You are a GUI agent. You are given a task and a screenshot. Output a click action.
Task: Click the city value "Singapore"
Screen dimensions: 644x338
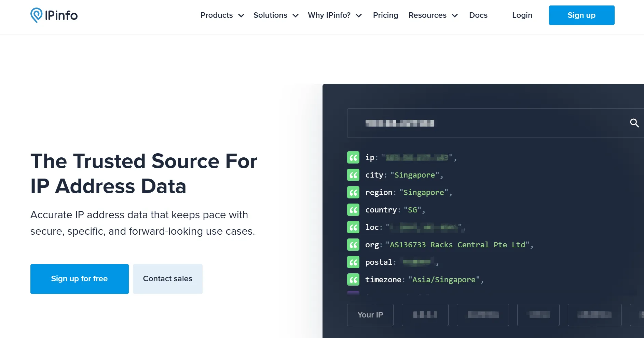(414, 175)
